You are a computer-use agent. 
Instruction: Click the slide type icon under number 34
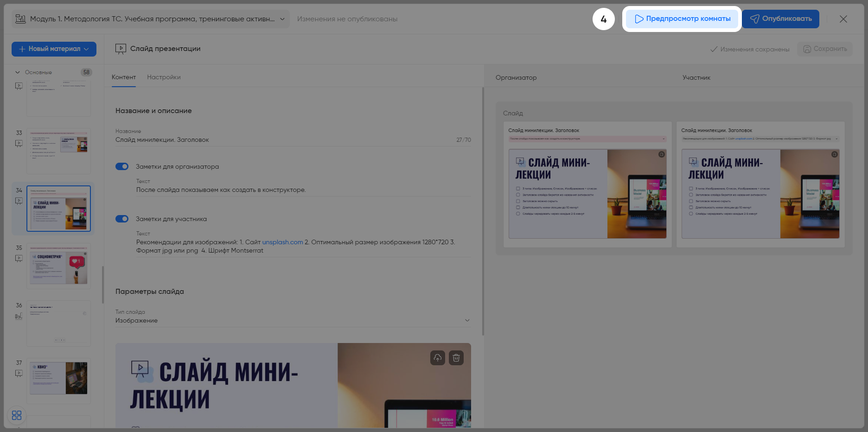tap(19, 201)
